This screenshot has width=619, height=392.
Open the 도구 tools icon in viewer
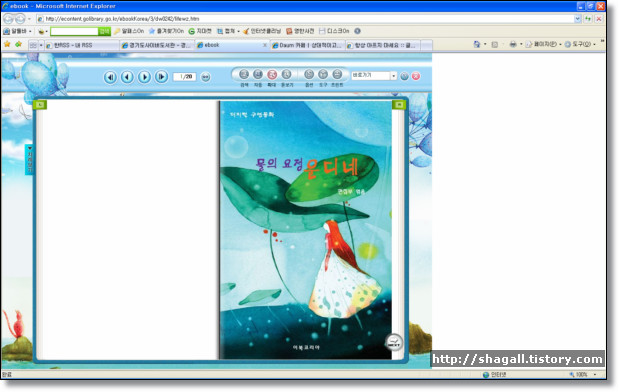click(323, 74)
